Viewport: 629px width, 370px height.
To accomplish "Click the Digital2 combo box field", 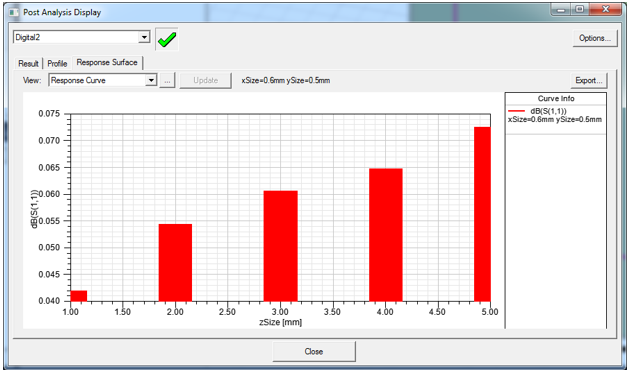I will [x=81, y=37].
